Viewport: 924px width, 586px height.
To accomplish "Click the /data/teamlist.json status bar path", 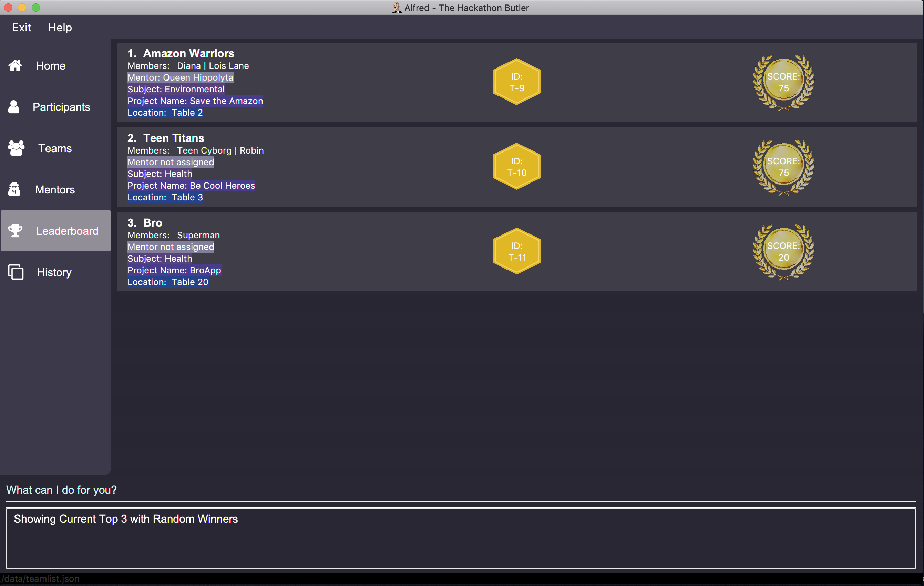I will (40, 579).
